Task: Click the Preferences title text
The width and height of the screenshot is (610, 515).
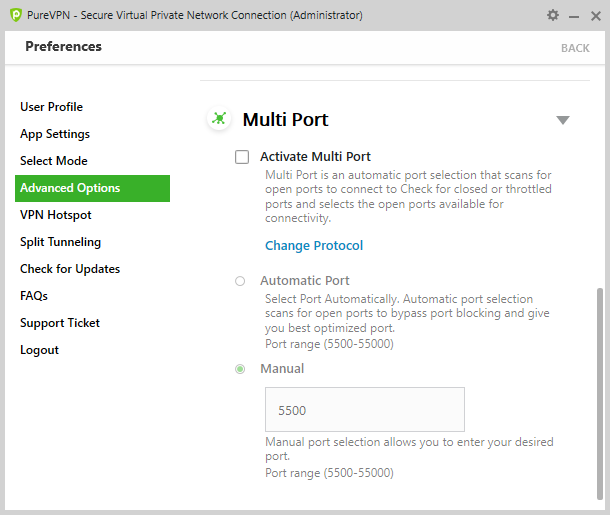Action: click(x=63, y=46)
